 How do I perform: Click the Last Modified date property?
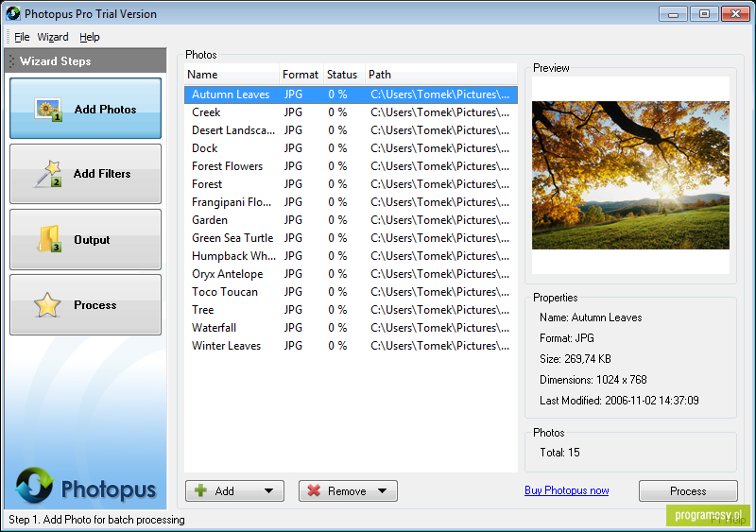[x=619, y=401]
